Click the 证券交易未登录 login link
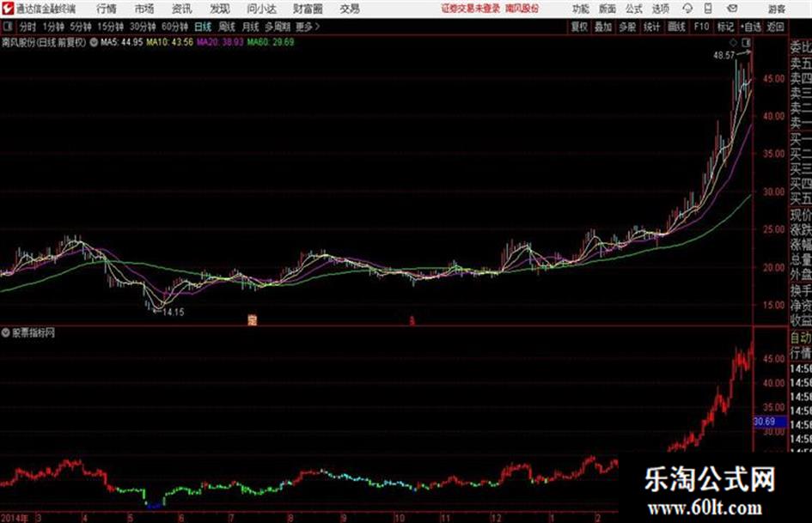 pyautogui.click(x=470, y=9)
